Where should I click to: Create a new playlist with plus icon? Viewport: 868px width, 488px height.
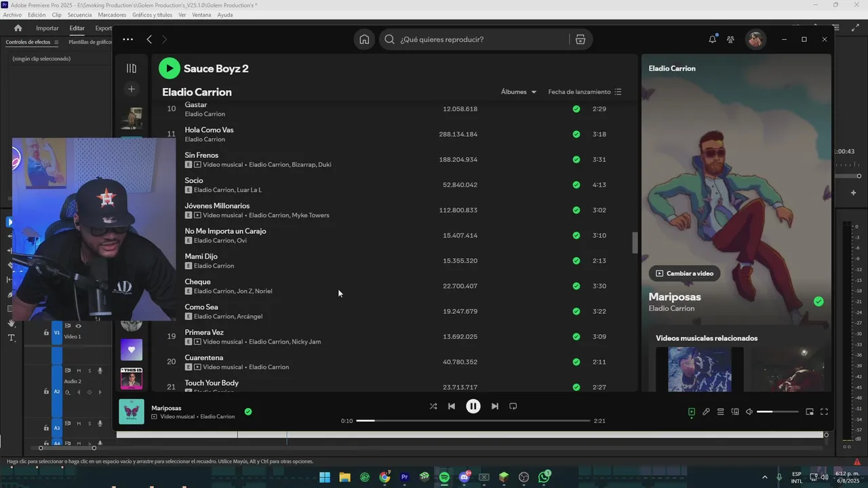click(x=132, y=89)
